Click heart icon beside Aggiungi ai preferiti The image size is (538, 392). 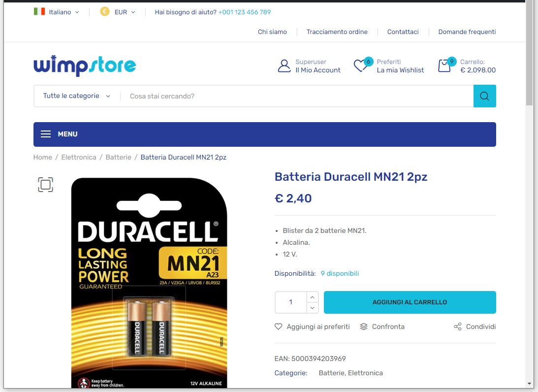(278, 327)
